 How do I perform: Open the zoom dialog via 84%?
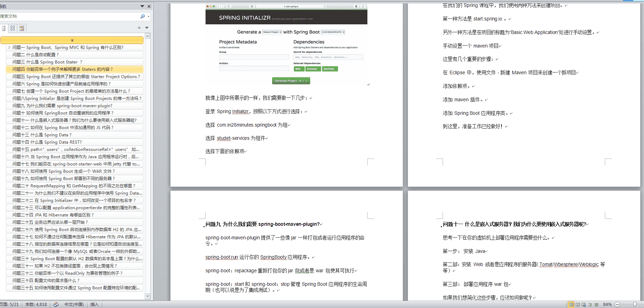607,305
